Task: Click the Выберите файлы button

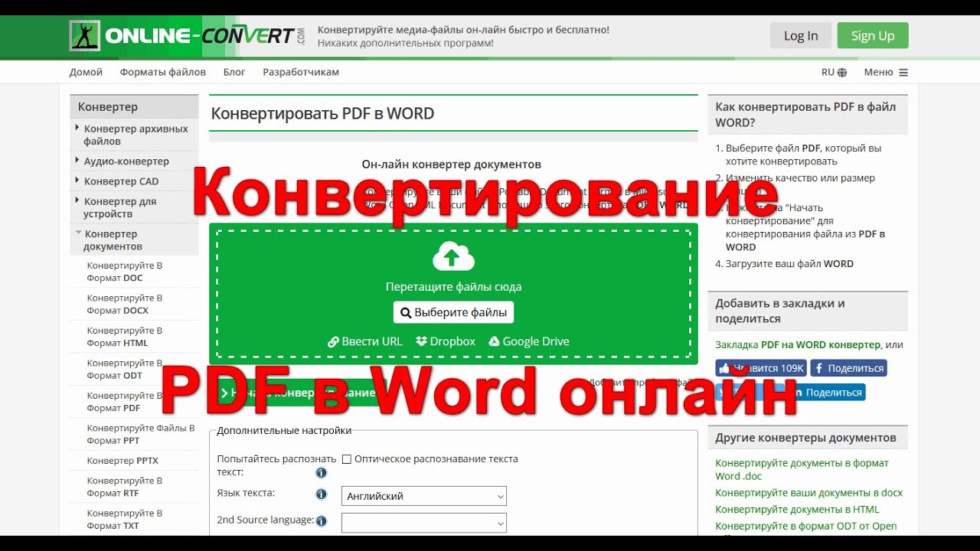Action: (453, 312)
